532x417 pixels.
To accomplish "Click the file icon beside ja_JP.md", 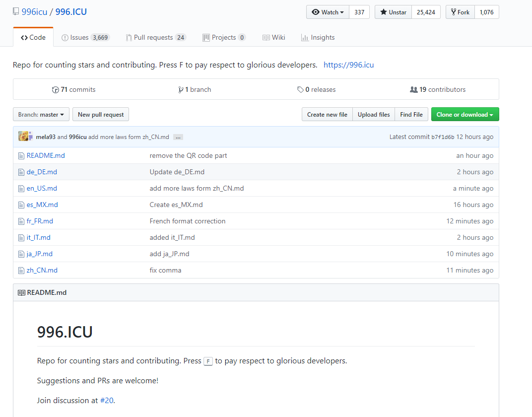I will 21,254.
